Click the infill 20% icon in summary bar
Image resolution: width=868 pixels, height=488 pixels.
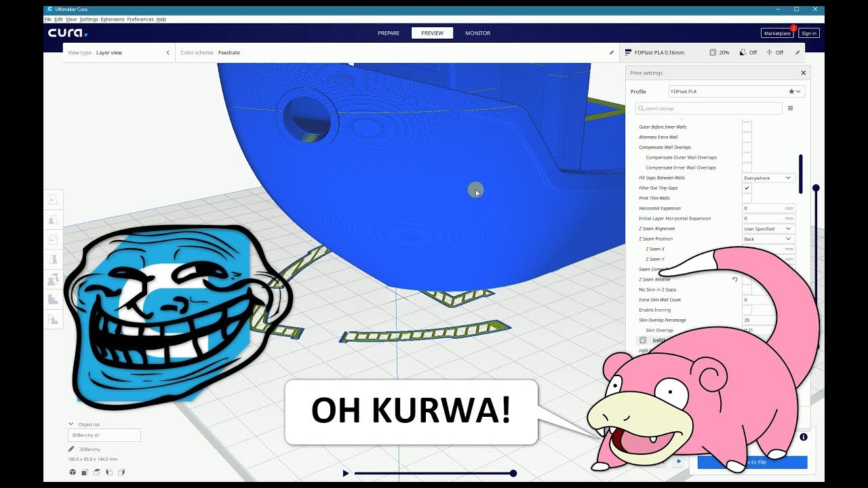[x=713, y=52]
